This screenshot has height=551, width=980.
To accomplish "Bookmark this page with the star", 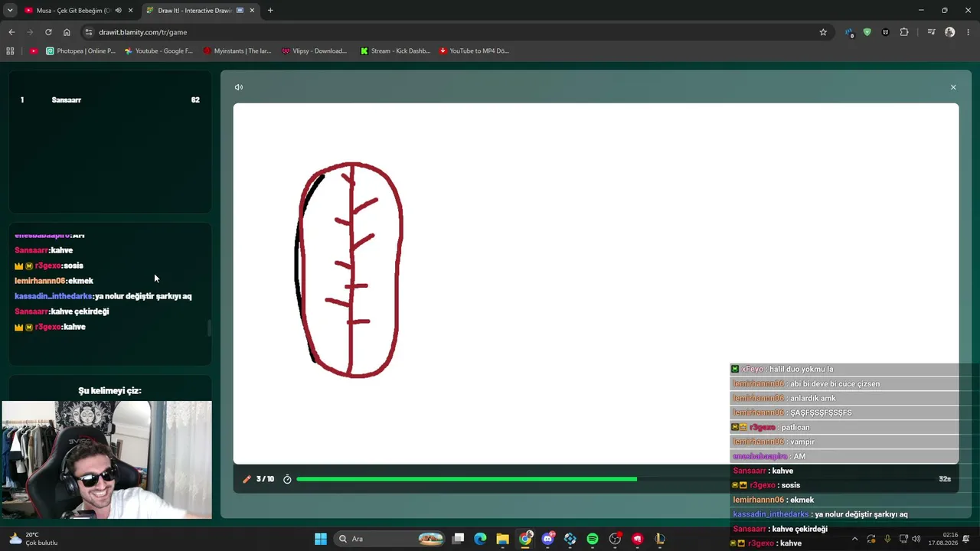I will point(823,32).
